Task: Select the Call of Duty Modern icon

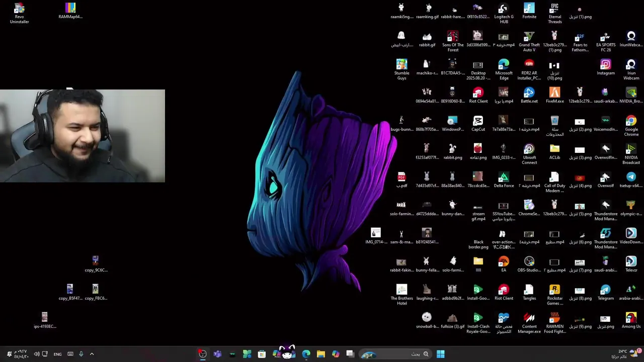Action: 554,183
